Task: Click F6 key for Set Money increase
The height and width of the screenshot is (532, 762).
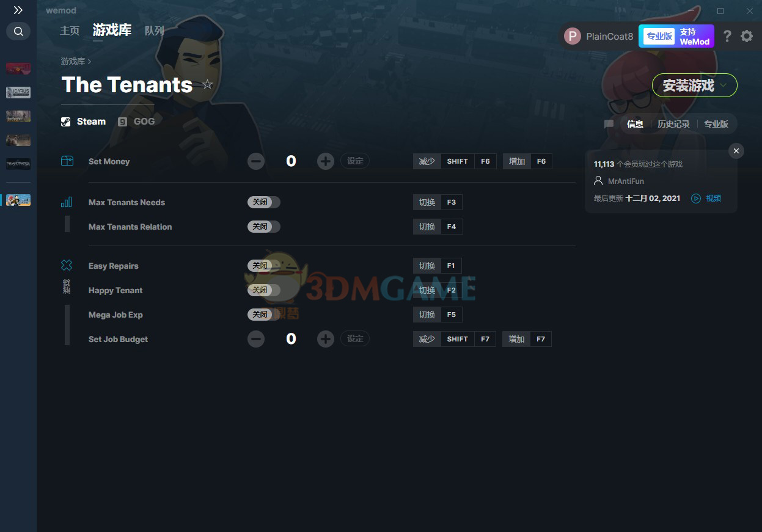Action: (541, 161)
